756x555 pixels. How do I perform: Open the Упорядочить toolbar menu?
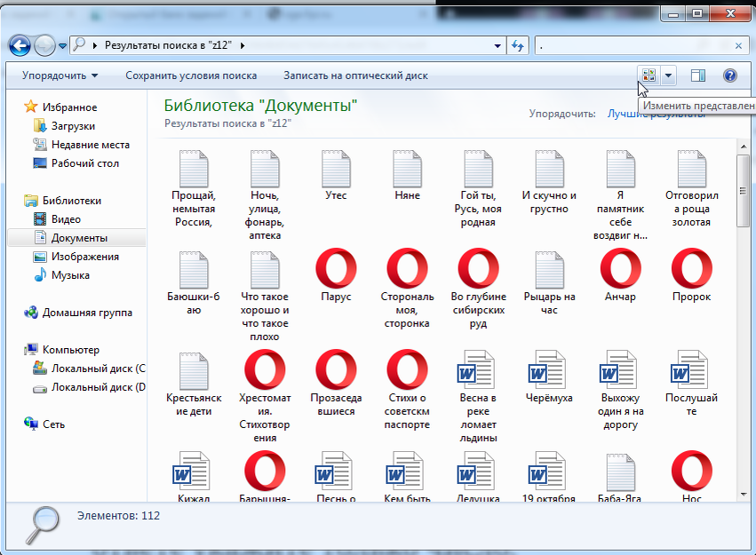tap(60, 75)
